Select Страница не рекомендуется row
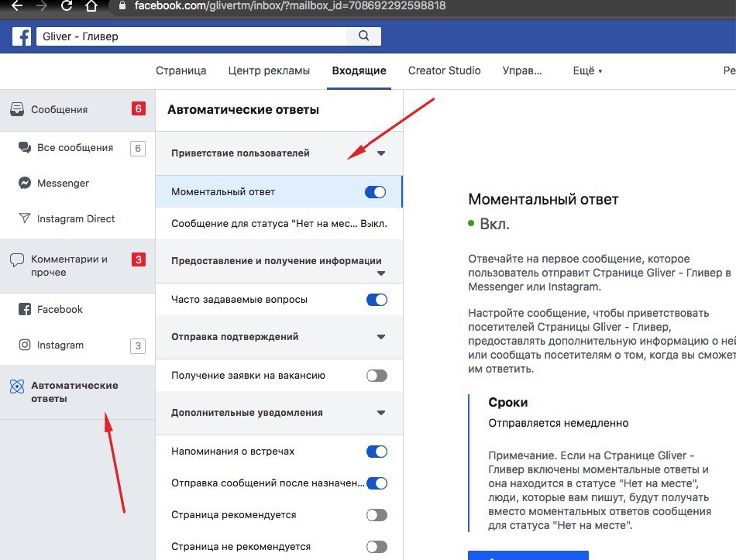Viewport: 736px width, 560px height. point(279,547)
